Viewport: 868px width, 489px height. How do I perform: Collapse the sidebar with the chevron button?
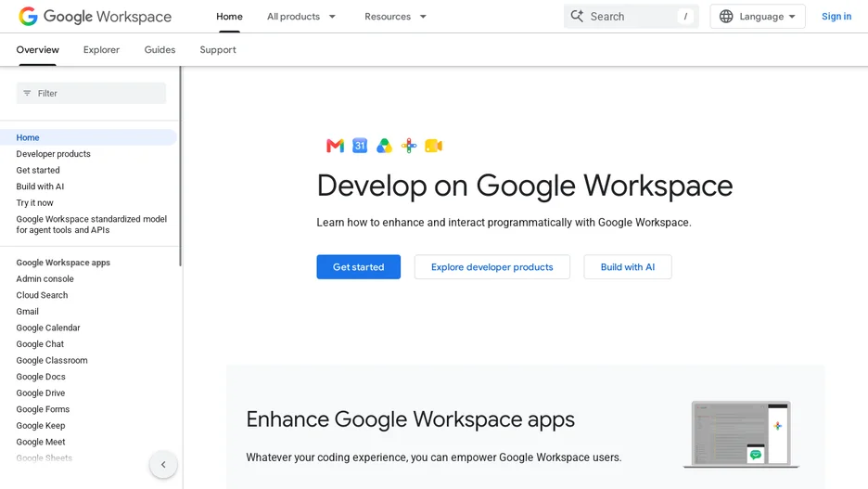(x=163, y=465)
